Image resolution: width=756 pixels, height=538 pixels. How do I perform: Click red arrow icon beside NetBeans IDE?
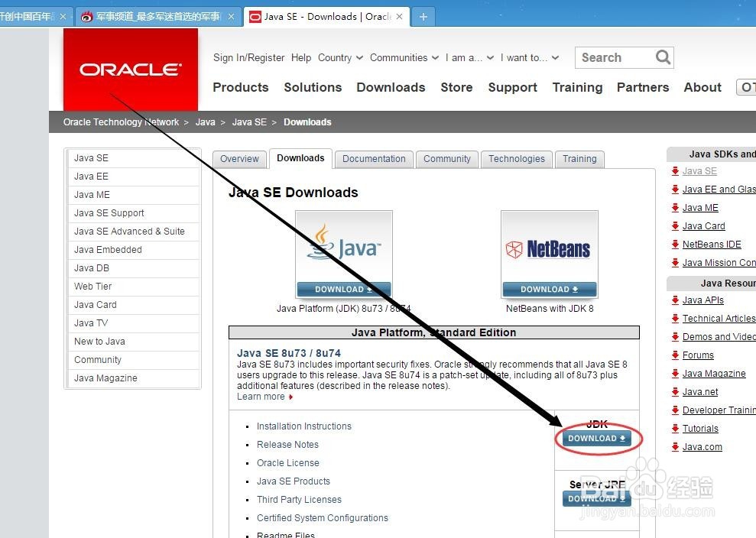[675, 245]
